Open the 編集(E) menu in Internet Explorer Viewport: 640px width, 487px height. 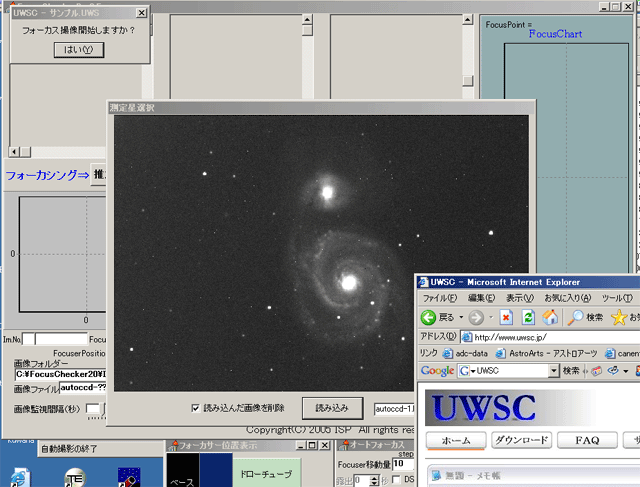click(x=481, y=298)
